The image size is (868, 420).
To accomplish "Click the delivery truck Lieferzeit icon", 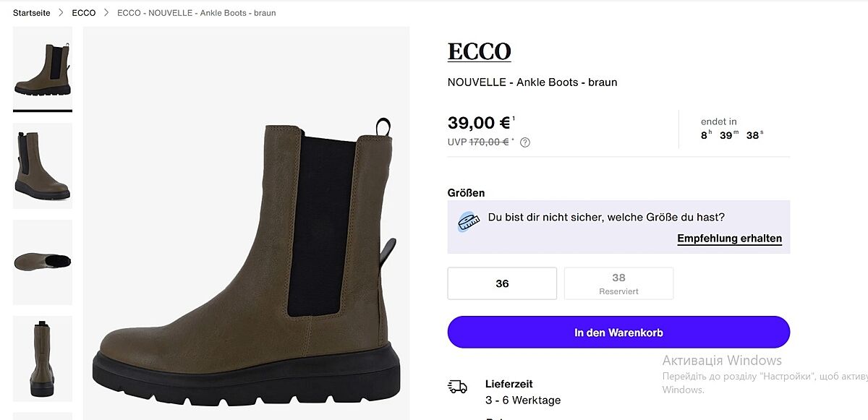I will pyautogui.click(x=457, y=387).
